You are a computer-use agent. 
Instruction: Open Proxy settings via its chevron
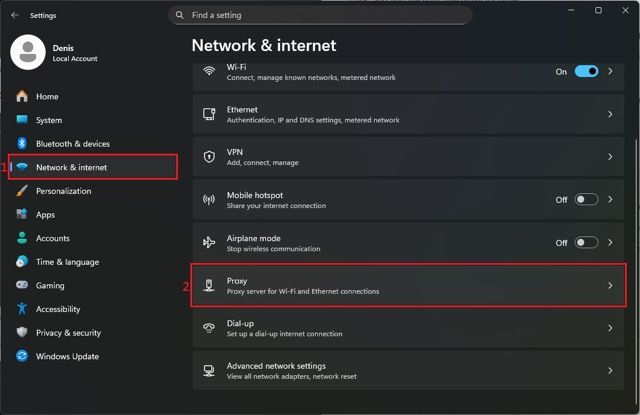[x=610, y=286]
